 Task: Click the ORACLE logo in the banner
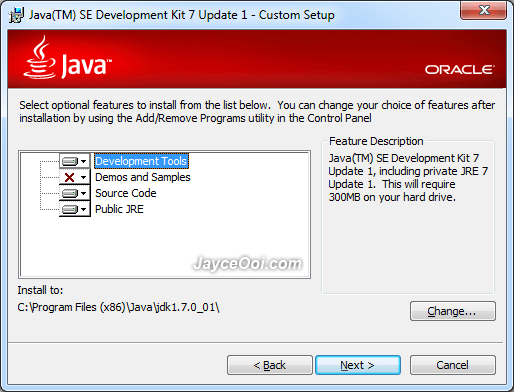point(459,70)
